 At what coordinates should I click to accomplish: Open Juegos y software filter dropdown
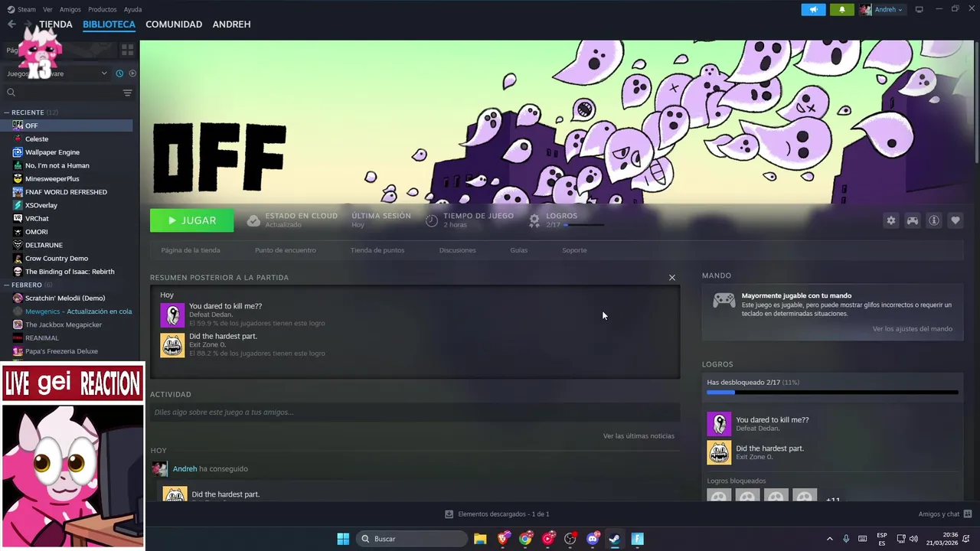coord(57,73)
